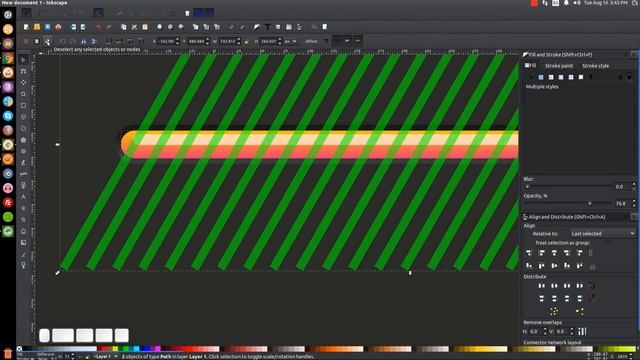Select the Node edit tool
This screenshot has height=360, width=640.
pos(23,71)
